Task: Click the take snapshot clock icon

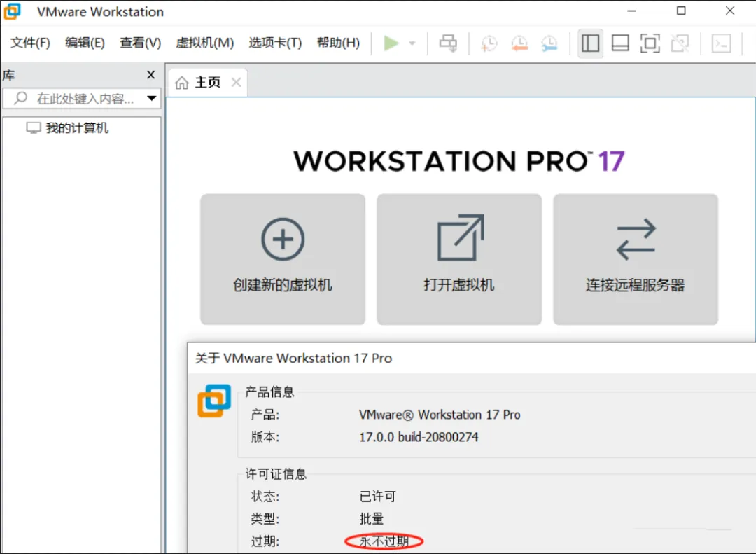Action: tap(489, 43)
